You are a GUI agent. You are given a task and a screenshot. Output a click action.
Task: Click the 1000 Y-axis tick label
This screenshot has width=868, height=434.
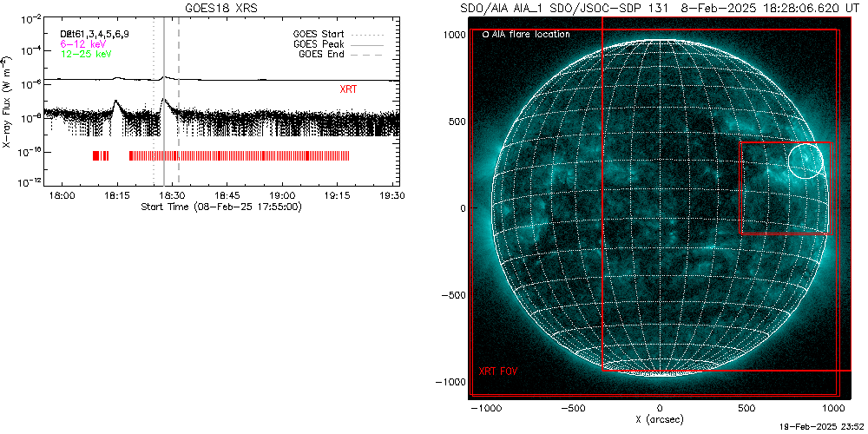coord(453,34)
